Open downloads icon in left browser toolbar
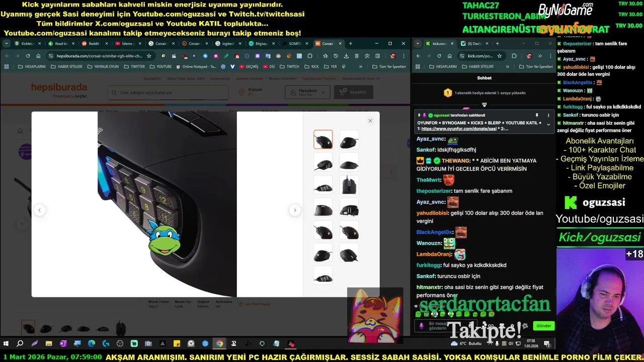 tap(346, 56)
